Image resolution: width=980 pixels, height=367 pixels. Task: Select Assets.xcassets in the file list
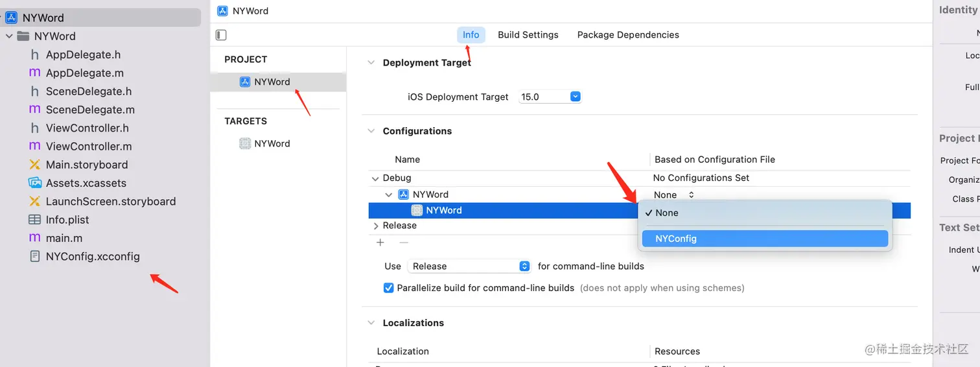click(86, 183)
